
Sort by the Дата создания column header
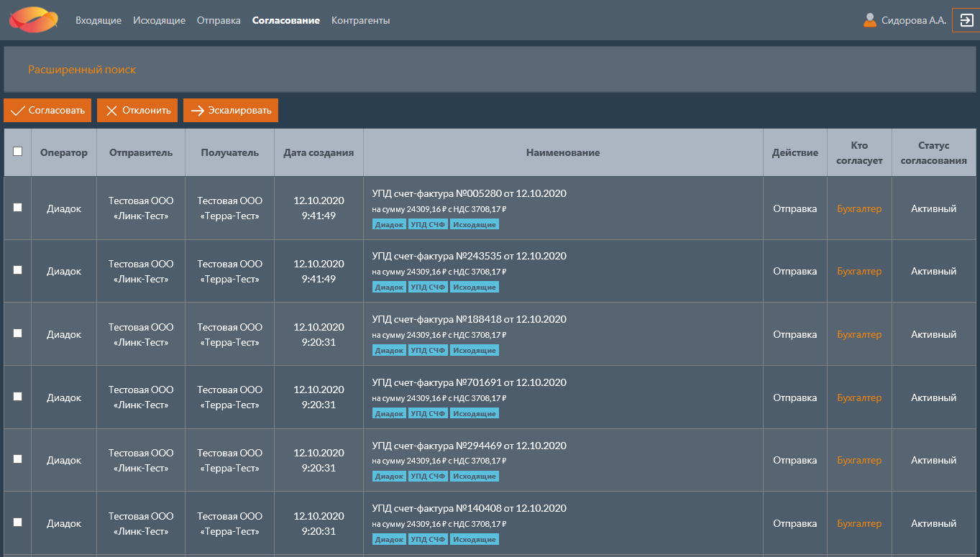tap(319, 152)
